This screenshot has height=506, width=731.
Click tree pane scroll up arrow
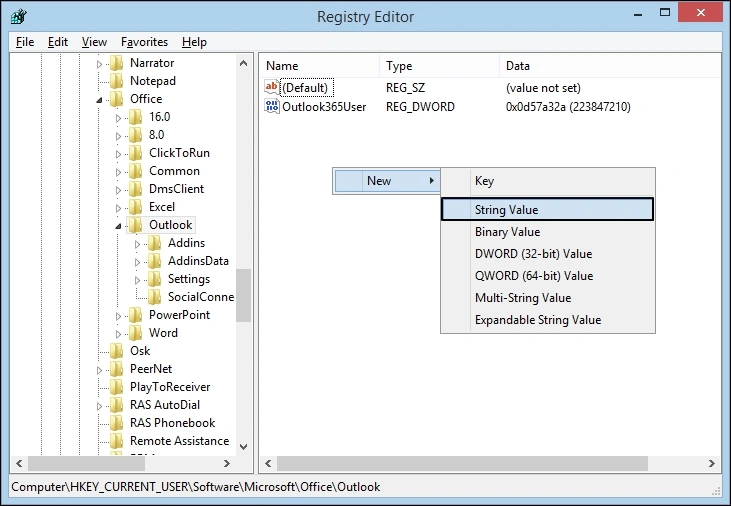tap(243, 63)
